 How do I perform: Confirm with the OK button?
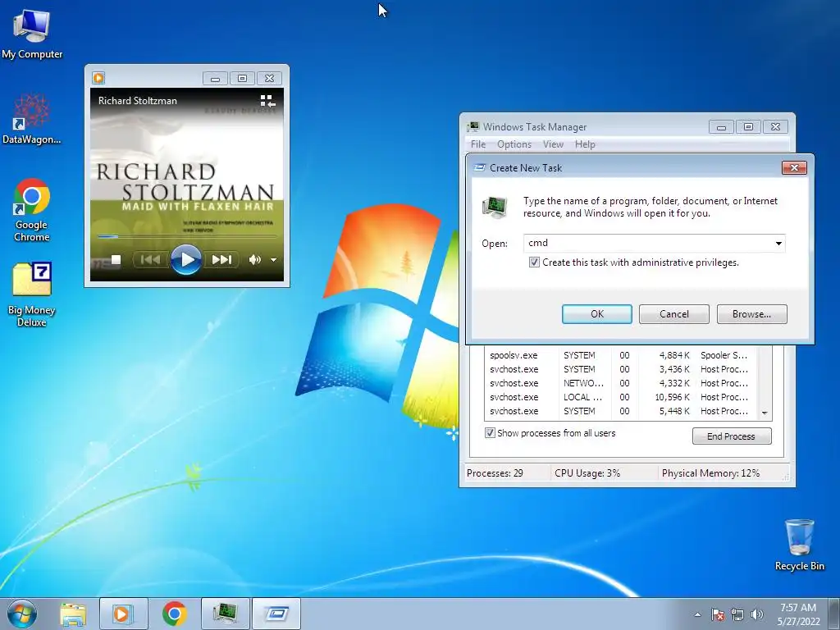point(597,314)
